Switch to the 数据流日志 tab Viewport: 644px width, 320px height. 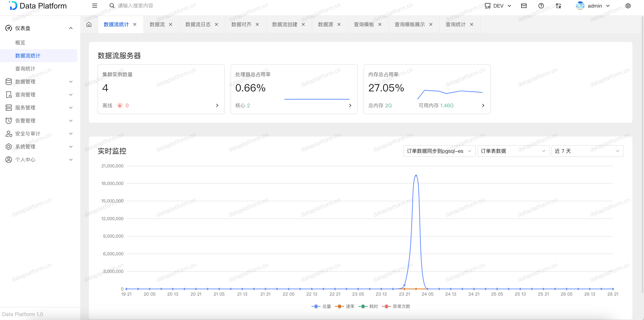coord(198,25)
